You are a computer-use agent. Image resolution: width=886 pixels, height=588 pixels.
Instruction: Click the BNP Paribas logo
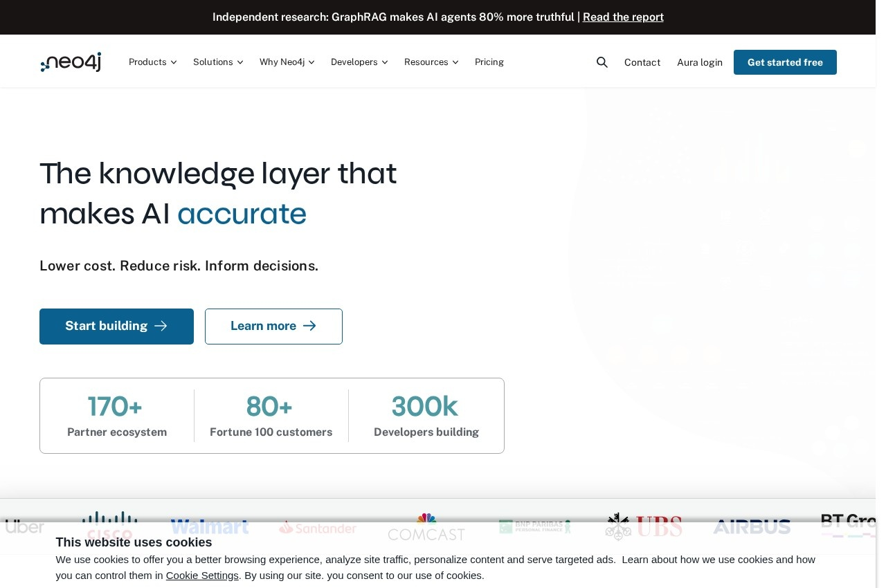534,526
